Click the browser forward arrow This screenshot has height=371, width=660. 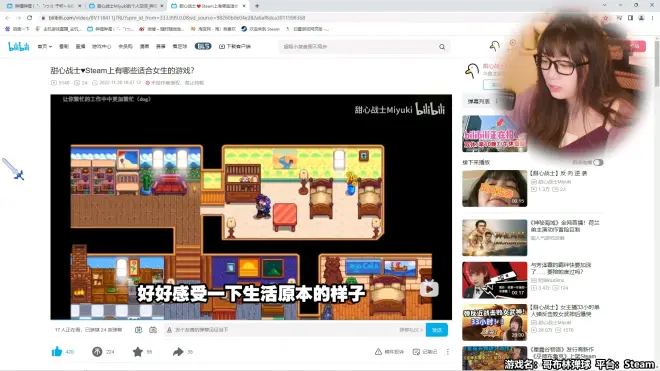[18, 18]
